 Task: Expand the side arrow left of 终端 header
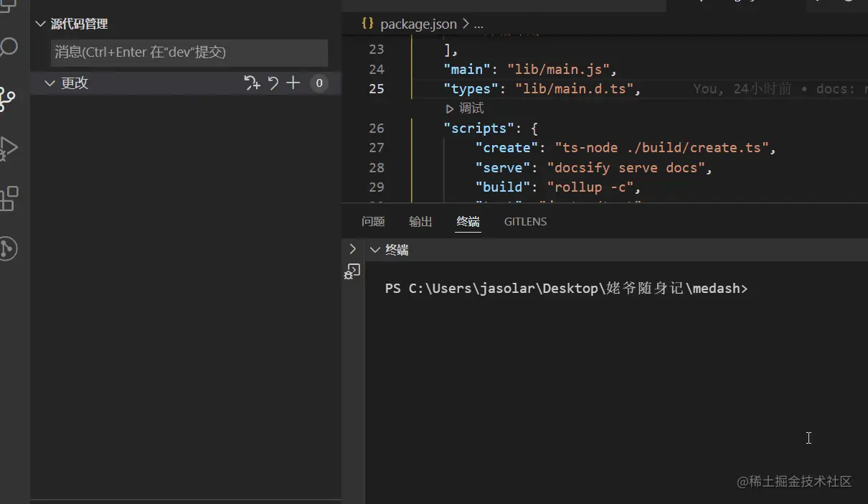[352, 249]
